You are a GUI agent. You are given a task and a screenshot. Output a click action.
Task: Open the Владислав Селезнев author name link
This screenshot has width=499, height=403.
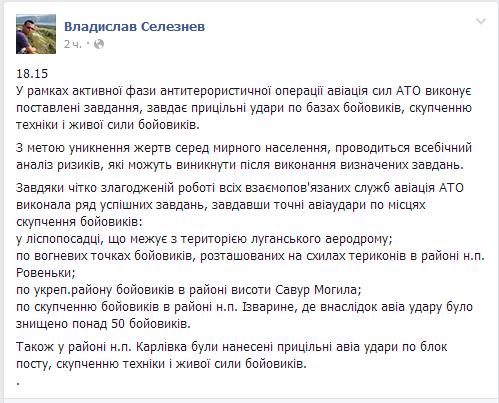pyautogui.click(x=134, y=27)
